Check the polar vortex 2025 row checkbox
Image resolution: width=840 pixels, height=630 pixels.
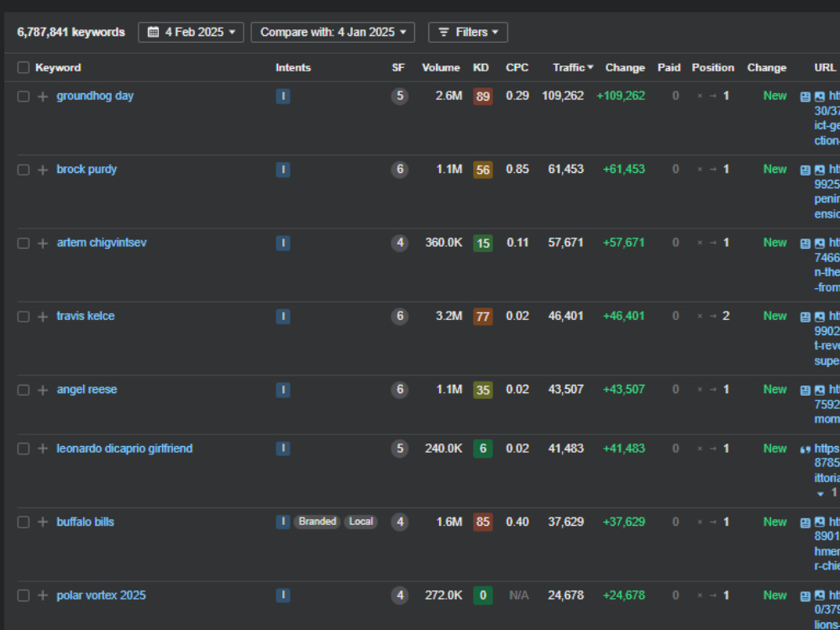[23, 596]
